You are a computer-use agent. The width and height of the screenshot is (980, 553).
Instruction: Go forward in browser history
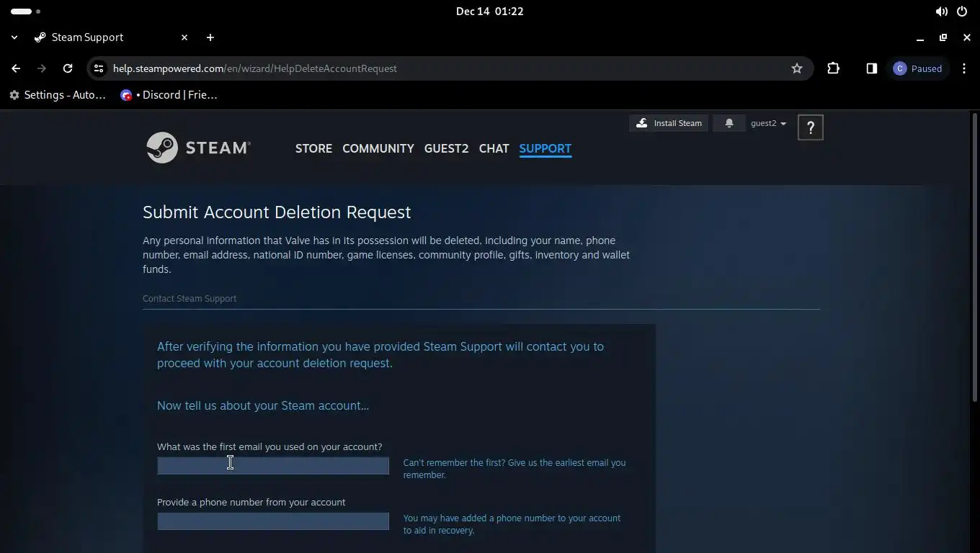pyautogui.click(x=42, y=68)
